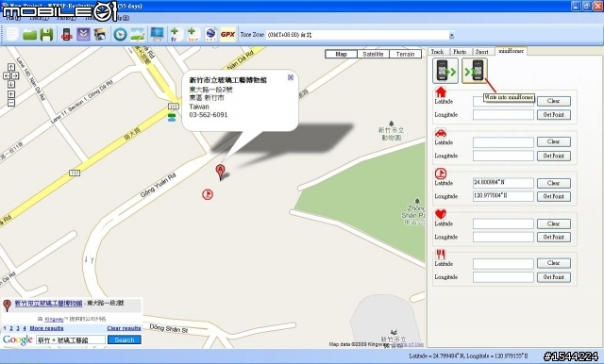This screenshot has height=364, width=604.
Task: Click the blue Search button
Action: [125, 340]
